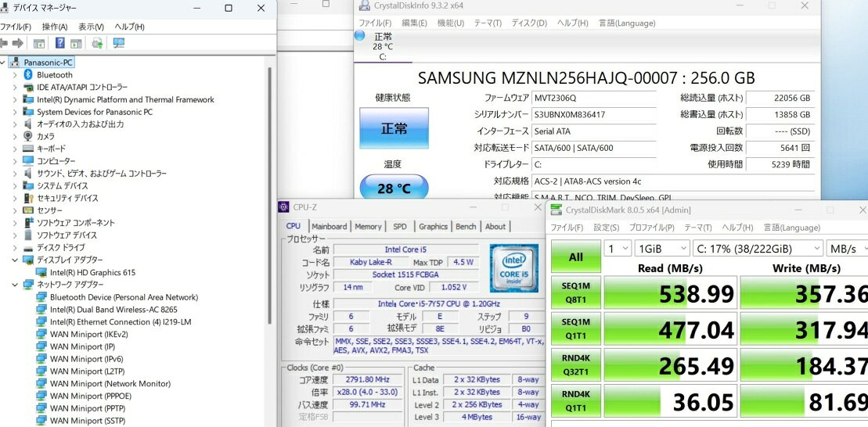Open the test count dropdown showing 1
Image resolution: width=868 pixels, height=427 pixels.
point(617,249)
